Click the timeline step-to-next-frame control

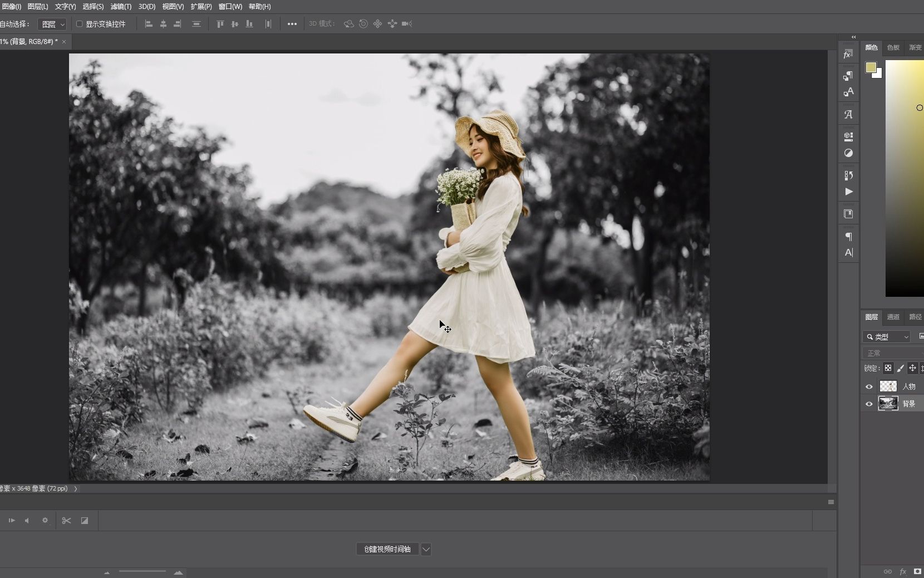12,521
